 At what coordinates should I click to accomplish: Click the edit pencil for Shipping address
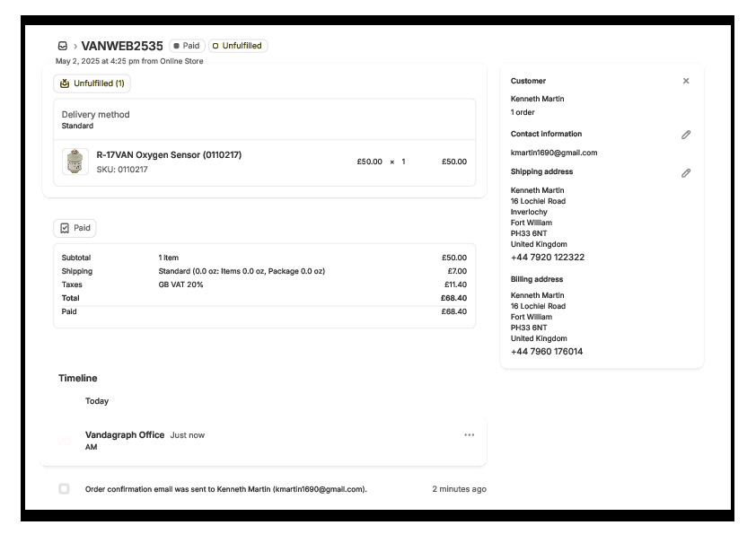pos(686,172)
